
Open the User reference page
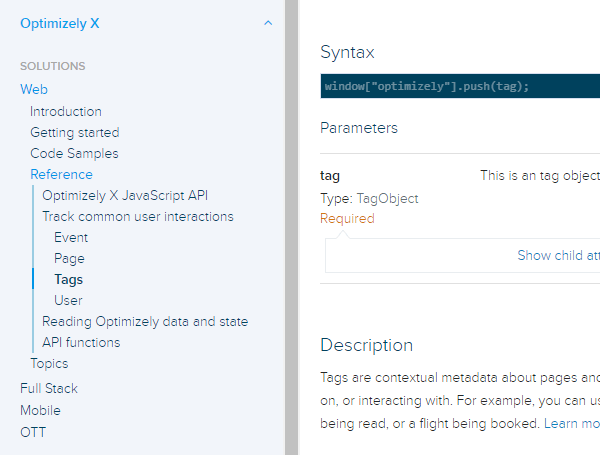click(x=68, y=300)
